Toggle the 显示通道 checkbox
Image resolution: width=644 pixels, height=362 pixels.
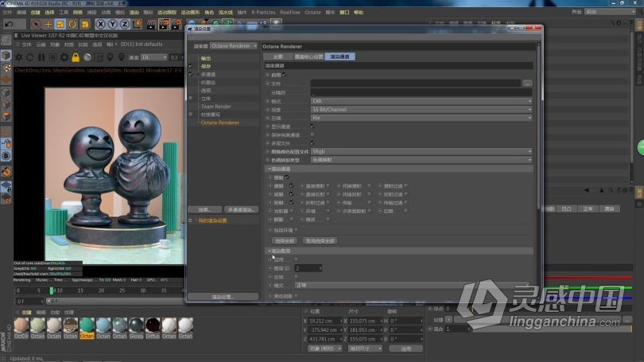[312, 127]
